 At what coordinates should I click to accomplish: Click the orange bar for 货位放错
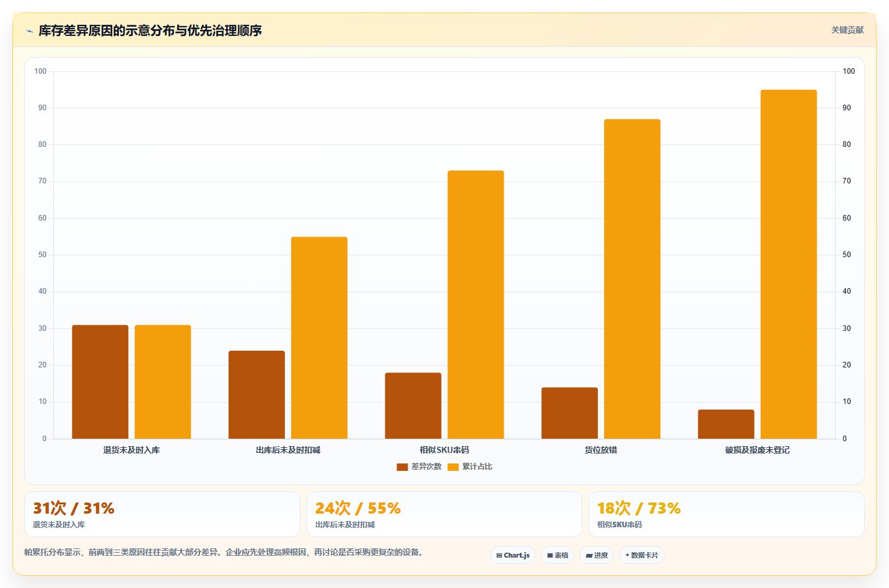tap(632, 279)
